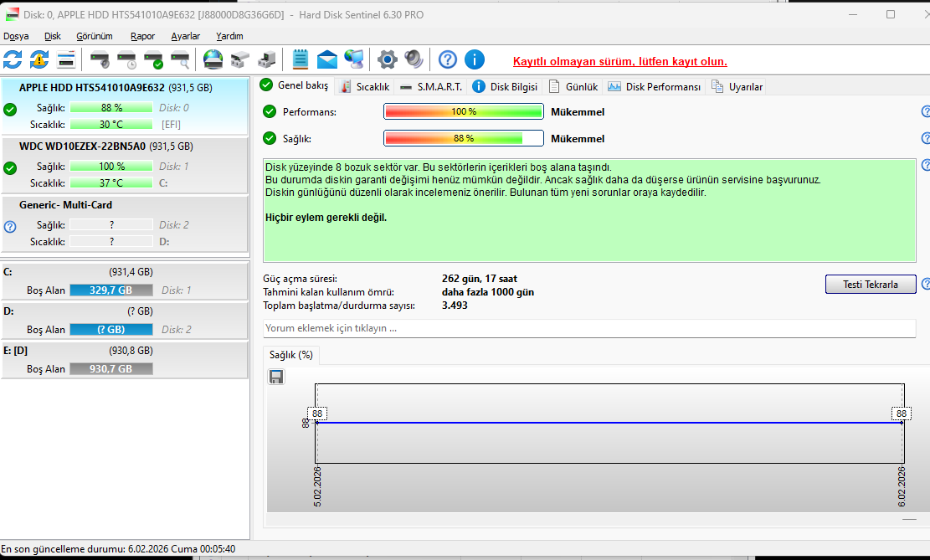Viewport: 930px width, 560px height.
Task: Click the D: free space bar (? GB)
Action: pos(110,329)
